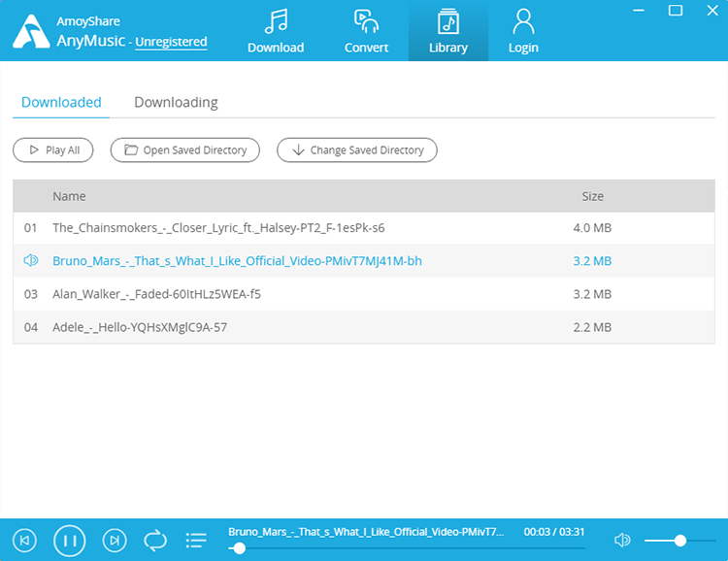The height and width of the screenshot is (561, 728).
Task: Open the Login page
Action: [x=523, y=32]
